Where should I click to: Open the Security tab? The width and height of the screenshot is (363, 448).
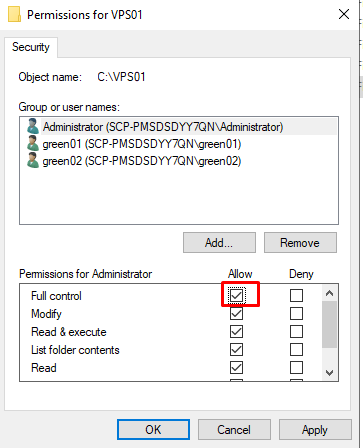tap(31, 47)
